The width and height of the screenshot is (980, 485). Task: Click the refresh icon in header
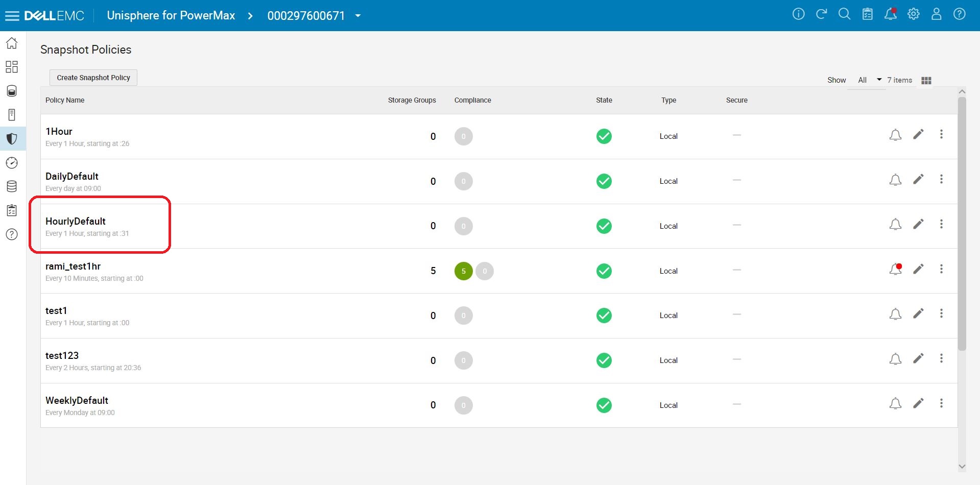pos(821,14)
